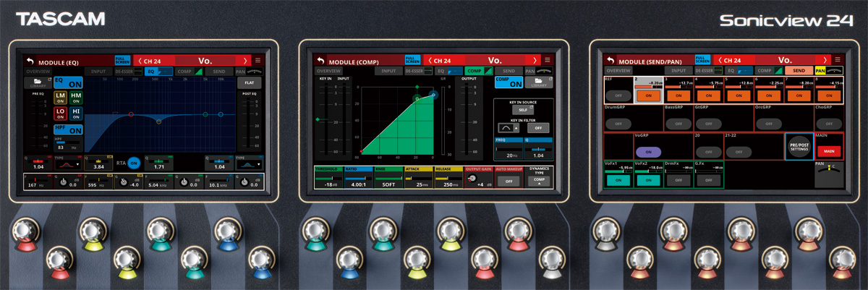The image size is (868, 290).
Task: Toggle DrumGRP OFF button
Action: pos(618,124)
